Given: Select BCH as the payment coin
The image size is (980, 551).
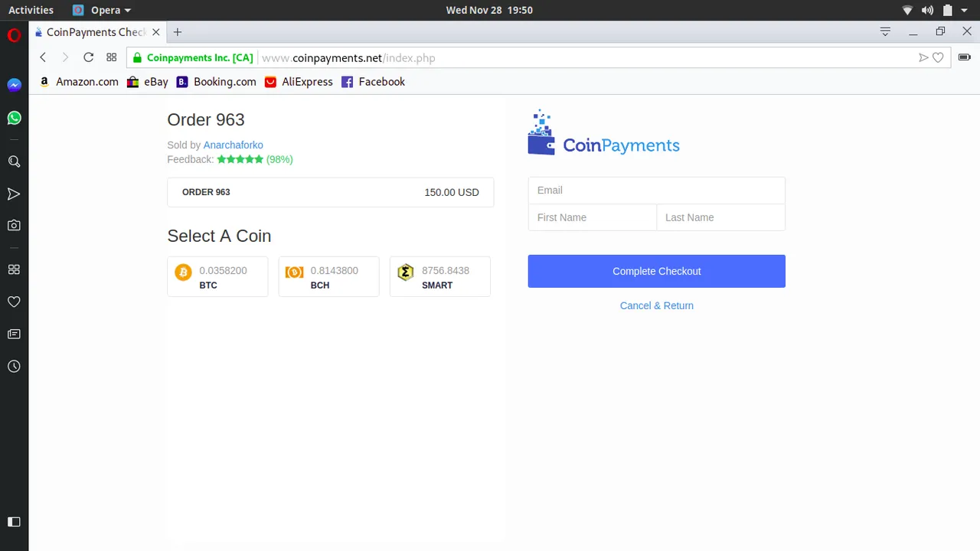Looking at the screenshot, I should point(328,276).
